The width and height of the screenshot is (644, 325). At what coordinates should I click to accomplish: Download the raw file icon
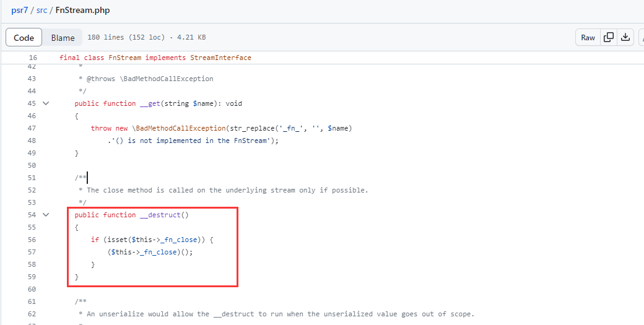(x=625, y=37)
